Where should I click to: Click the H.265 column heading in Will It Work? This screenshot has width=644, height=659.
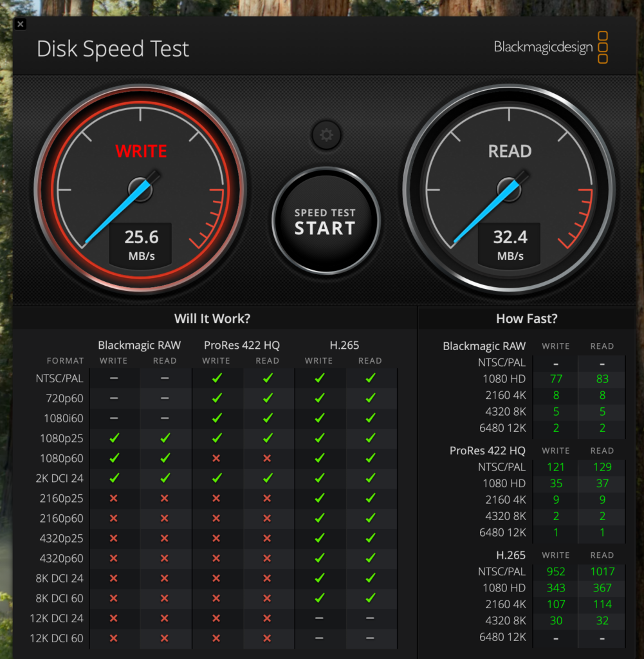(344, 346)
